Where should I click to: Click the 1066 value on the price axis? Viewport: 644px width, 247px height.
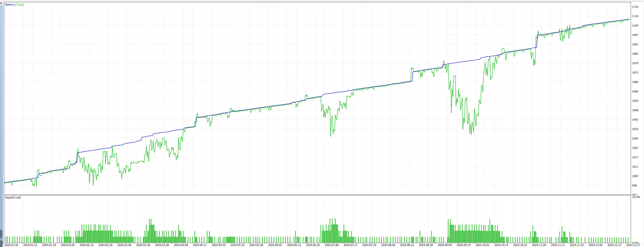(635, 82)
